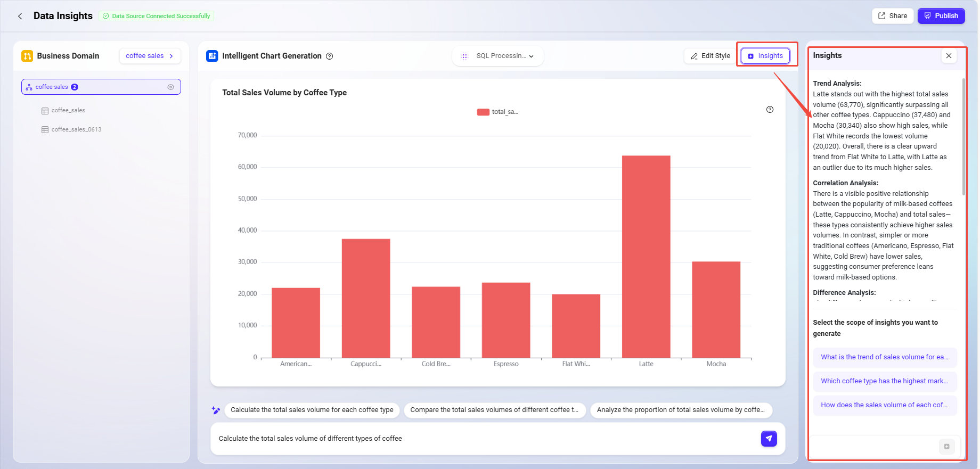Open the SQL Processing dropdown
The image size is (980, 469).
(x=498, y=56)
